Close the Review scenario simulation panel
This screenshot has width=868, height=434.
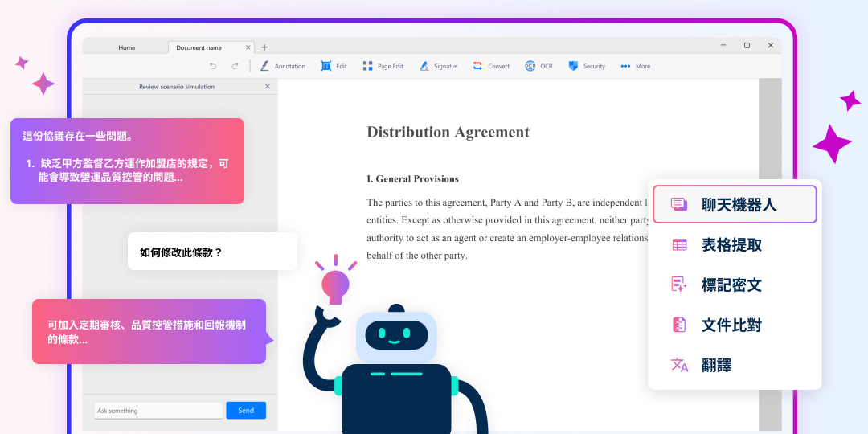268,86
